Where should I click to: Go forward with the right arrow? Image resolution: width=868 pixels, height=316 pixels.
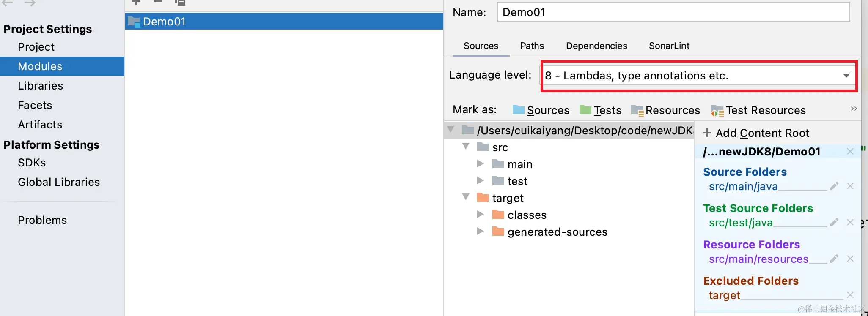click(x=30, y=3)
